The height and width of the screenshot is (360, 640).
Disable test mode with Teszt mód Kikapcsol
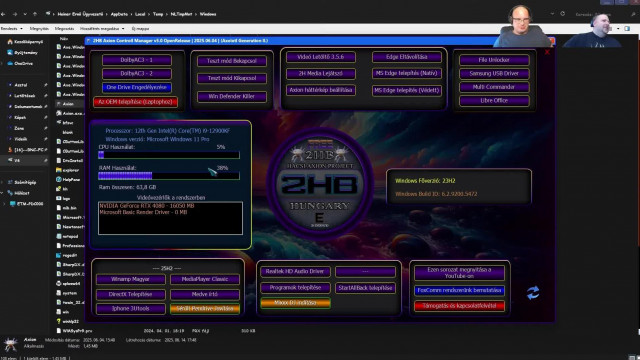(231, 78)
